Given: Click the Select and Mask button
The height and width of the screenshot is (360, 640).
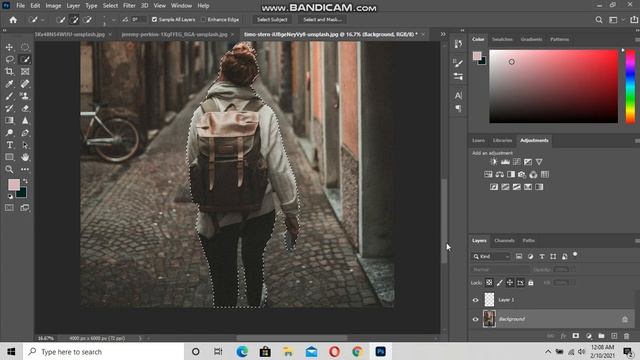Looking at the screenshot, I should click(322, 20).
